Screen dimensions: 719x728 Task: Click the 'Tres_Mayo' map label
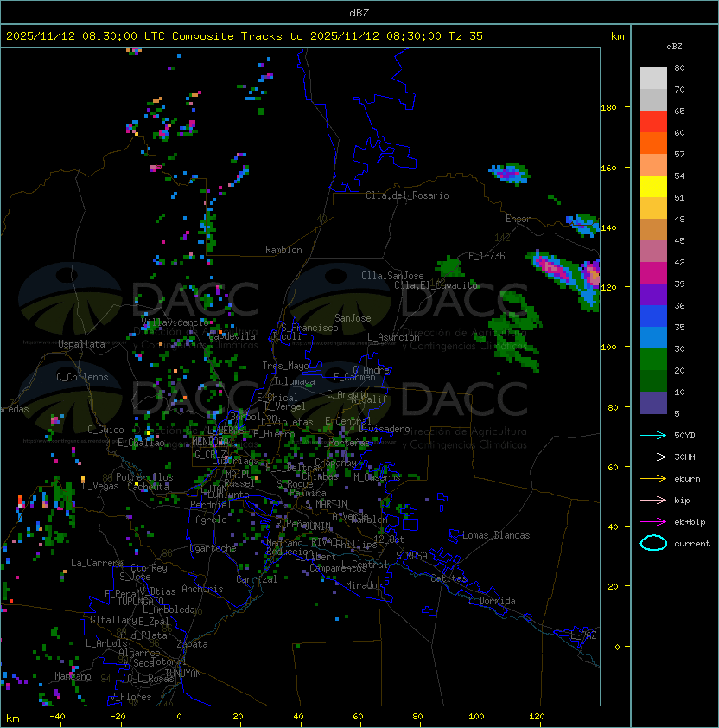click(285, 366)
